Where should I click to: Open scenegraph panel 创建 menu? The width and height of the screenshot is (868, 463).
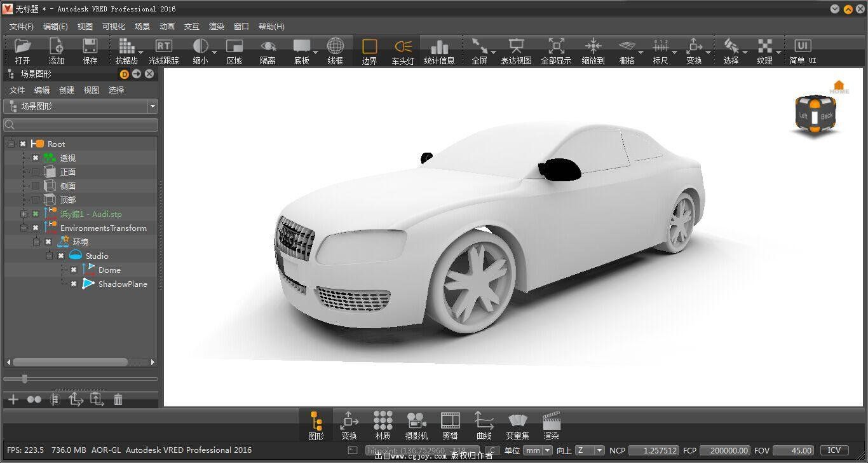[67, 90]
